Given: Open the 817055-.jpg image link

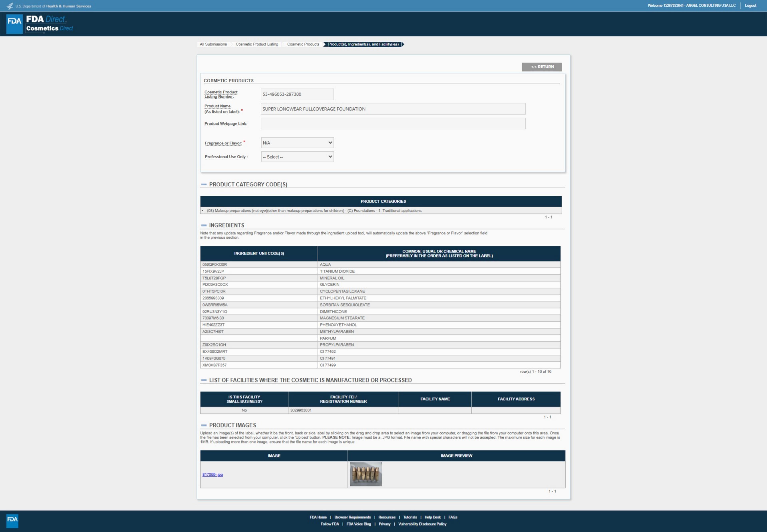Looking at the screenshot, I should [x=213, y=474].
